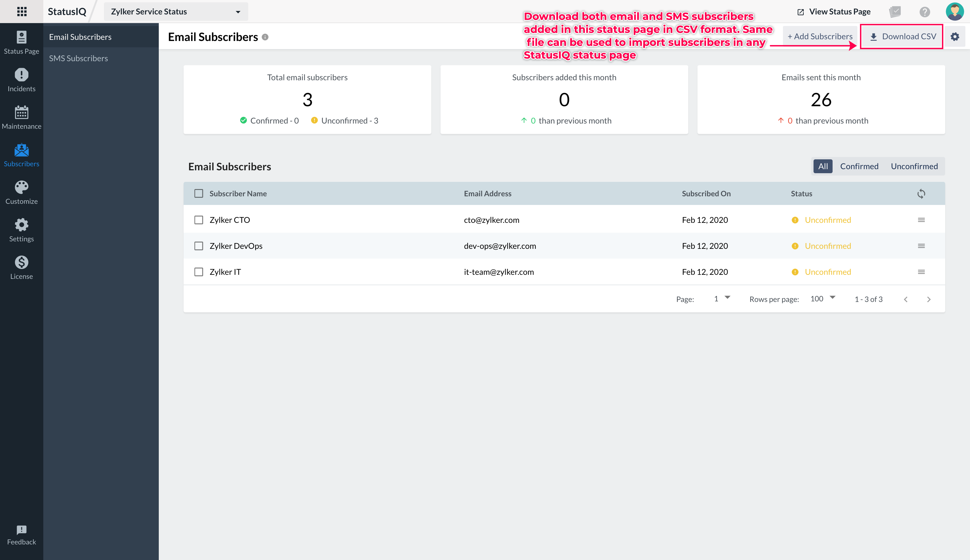
Task: Check the Zylker CTO checkbox
Action: [198, 220]
